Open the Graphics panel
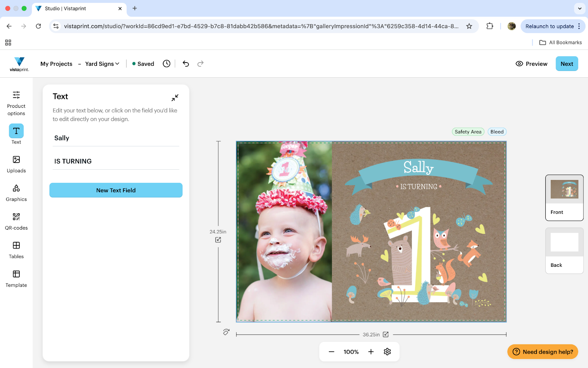The image size is (588, 368). (16, 193)
